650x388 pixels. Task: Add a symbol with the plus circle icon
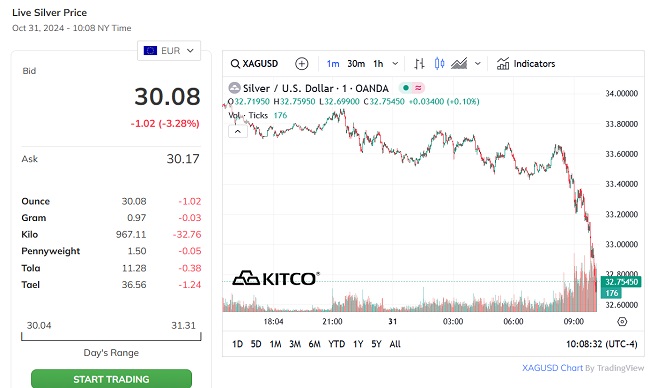click(301, 64)
